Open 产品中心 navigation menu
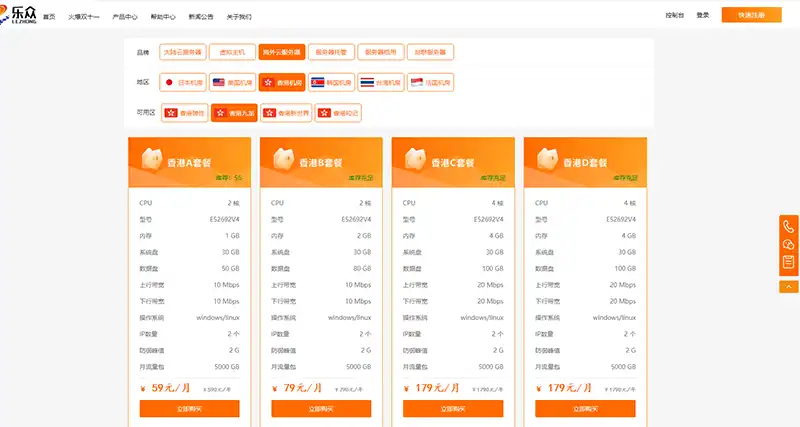The width and height of the screenshot is (800, 427). click(125, 17)
